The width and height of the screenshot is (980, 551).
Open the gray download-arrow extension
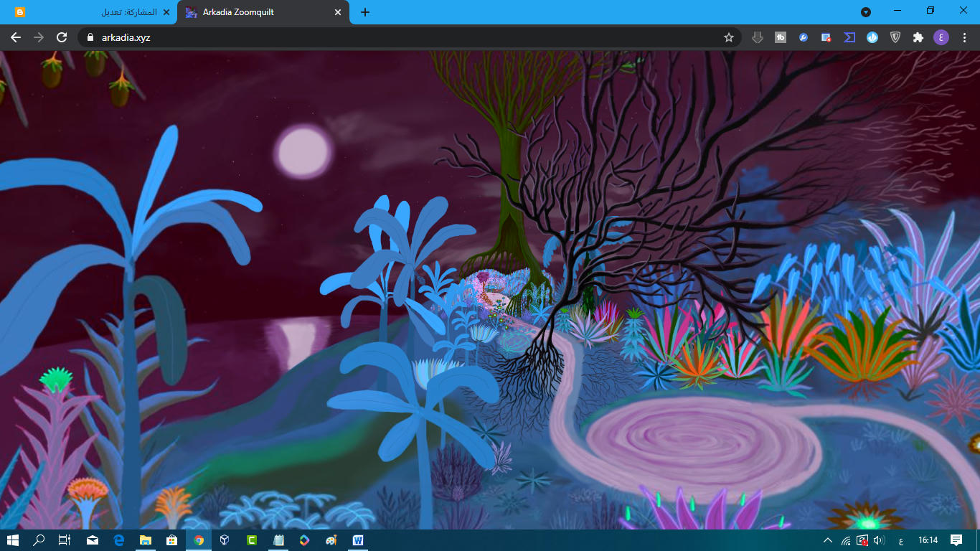[x=757, y=37]
